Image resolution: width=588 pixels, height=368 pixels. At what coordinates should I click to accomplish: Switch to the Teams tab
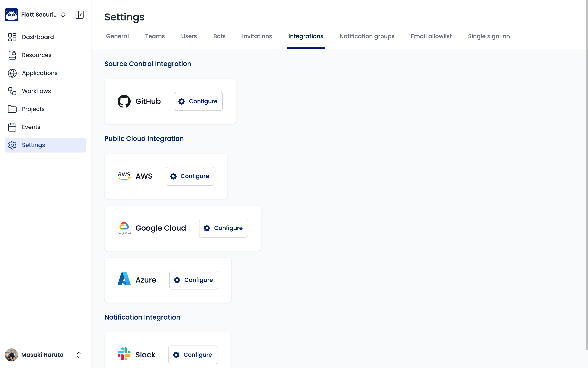155,36
